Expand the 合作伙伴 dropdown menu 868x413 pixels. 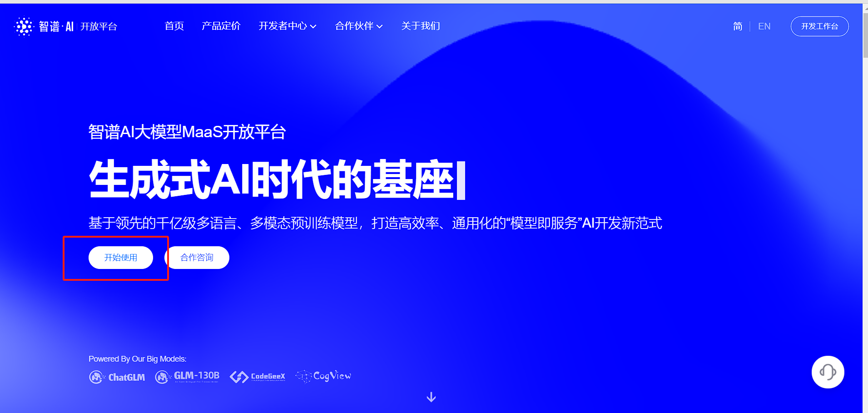pos(359,26)
